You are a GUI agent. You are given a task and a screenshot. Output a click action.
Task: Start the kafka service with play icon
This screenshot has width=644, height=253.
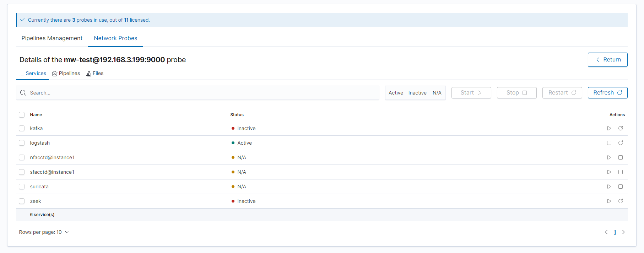[x=609, y=128]
